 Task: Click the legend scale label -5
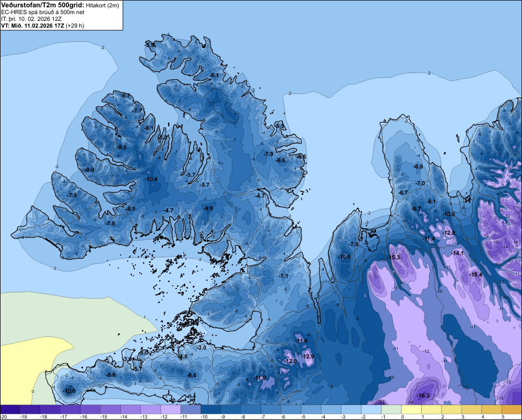coord(303,417)
